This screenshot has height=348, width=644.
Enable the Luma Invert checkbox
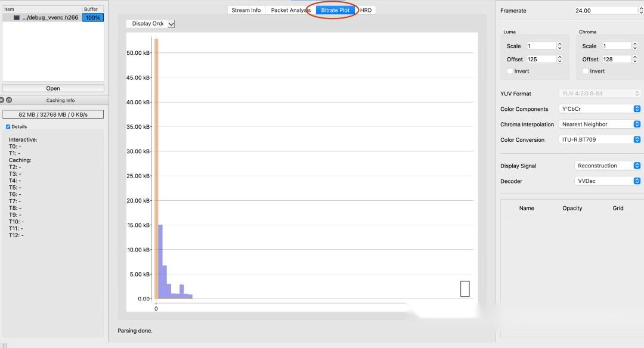510,71
